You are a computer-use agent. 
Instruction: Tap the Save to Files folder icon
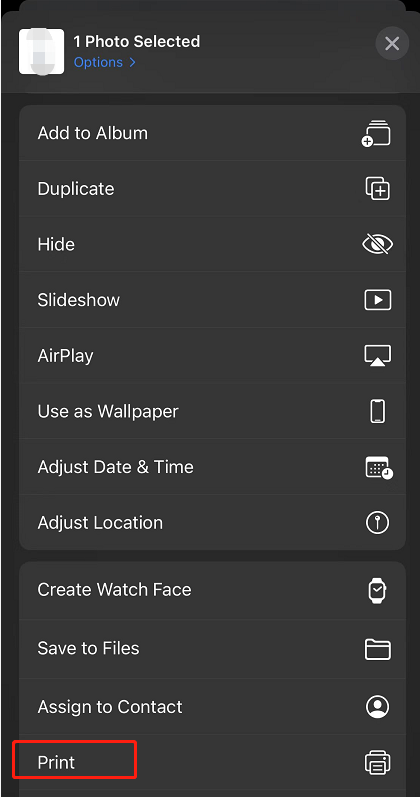click(378, 649)
